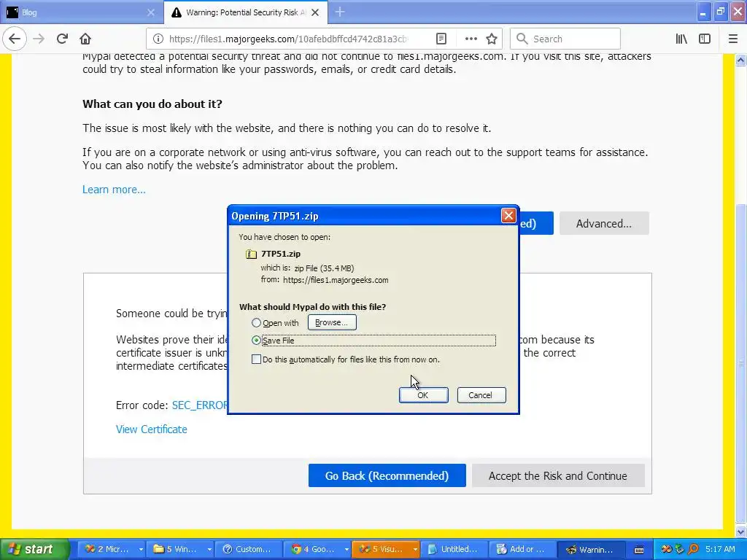The height and width of the screenshot is (560, 747).
Task: Open page actions three-dot menu
Action: [x=471, y=39]
